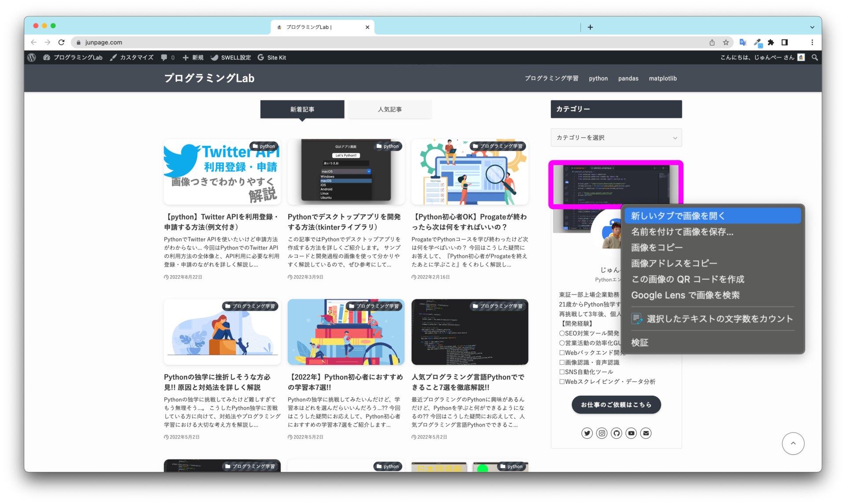Image resolution: width=846 pixels, height=504 pixels.
Task: Open search with the admin bar magnifier icon
Action: (815, 57)
